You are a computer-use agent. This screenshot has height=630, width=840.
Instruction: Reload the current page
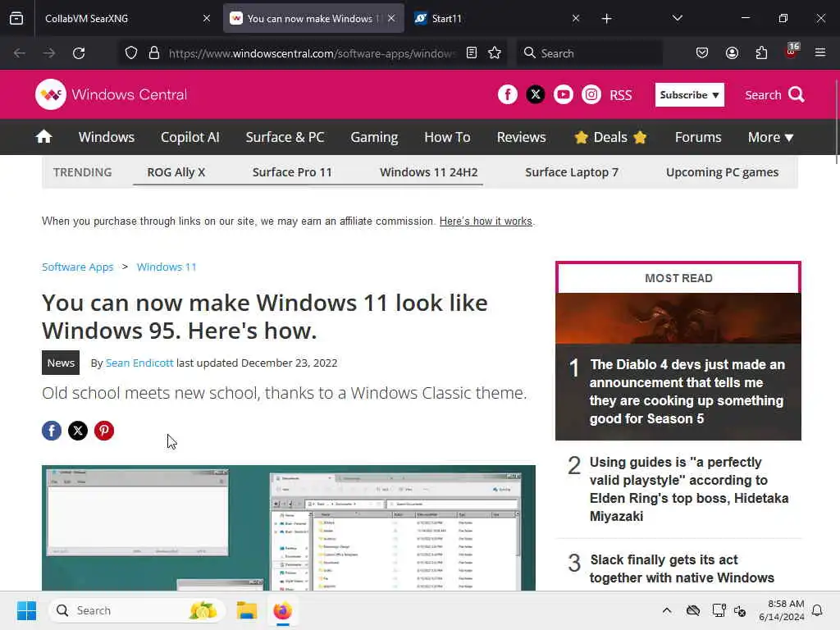(x=79, y=53)
